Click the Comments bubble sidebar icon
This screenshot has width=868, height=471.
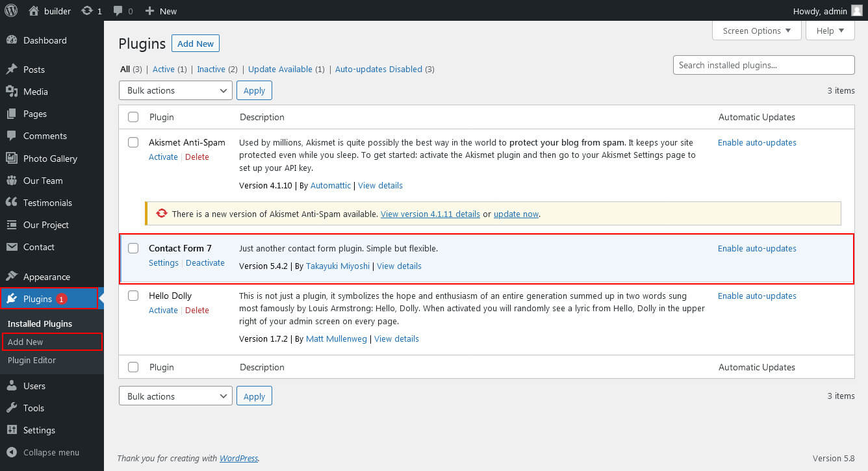(11, 136)
